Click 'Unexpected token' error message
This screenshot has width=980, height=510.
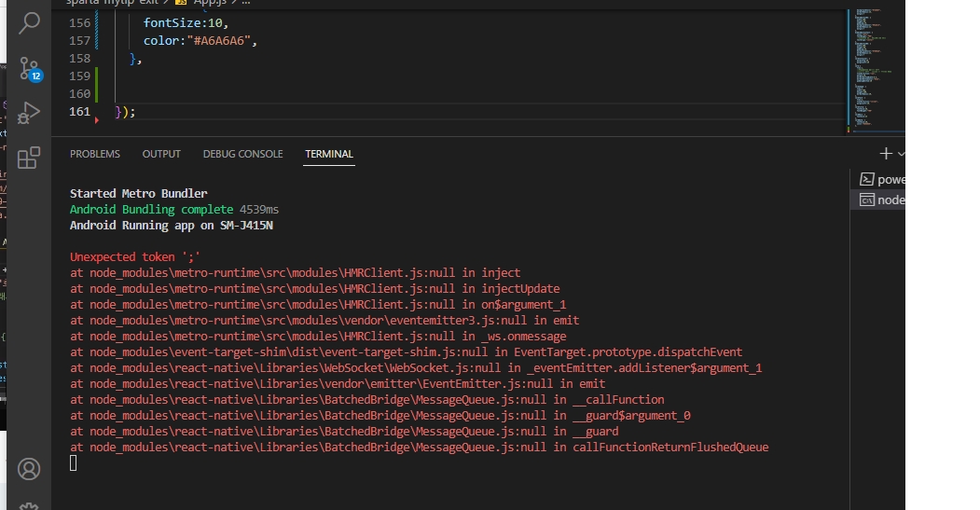click(135, 257)
